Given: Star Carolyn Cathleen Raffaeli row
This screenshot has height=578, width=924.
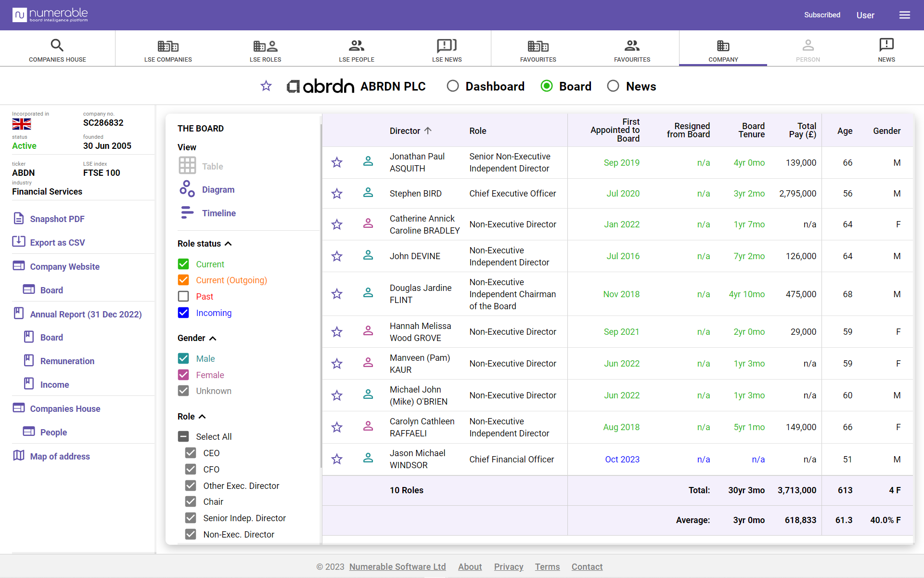Looking at the screenshot, I should (x=337, y=427).
